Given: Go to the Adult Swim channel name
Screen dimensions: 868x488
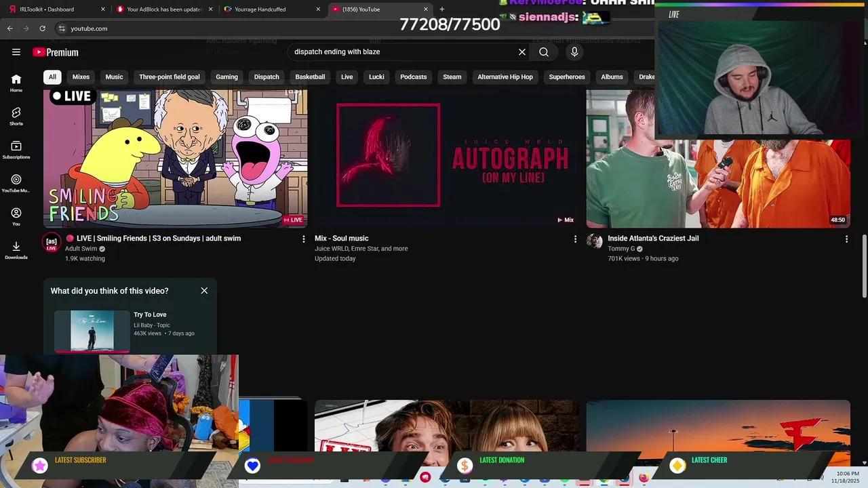Looking at the screenshot, I should (81, 249).
